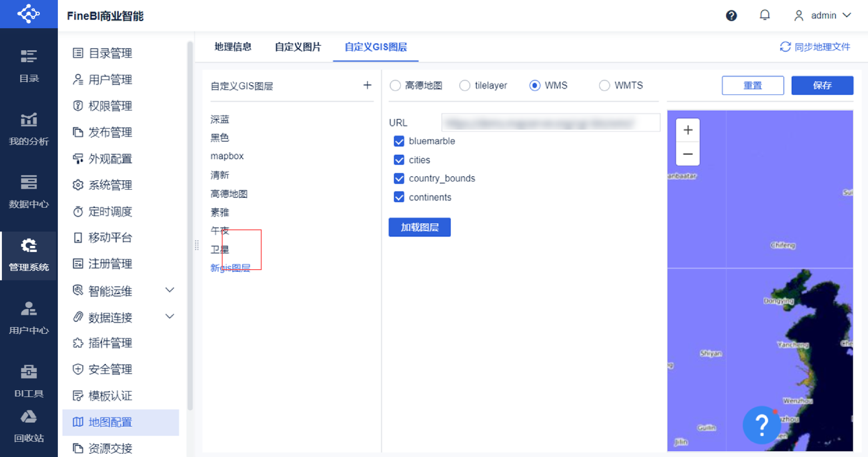Click the 加载图层 button
Screen dimensions: 868x457
419,227
